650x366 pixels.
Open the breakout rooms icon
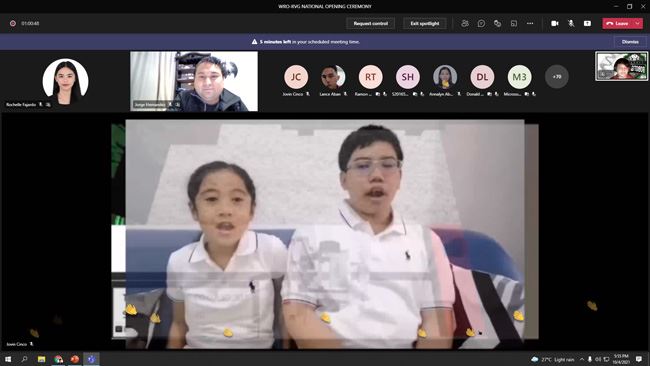514,24
